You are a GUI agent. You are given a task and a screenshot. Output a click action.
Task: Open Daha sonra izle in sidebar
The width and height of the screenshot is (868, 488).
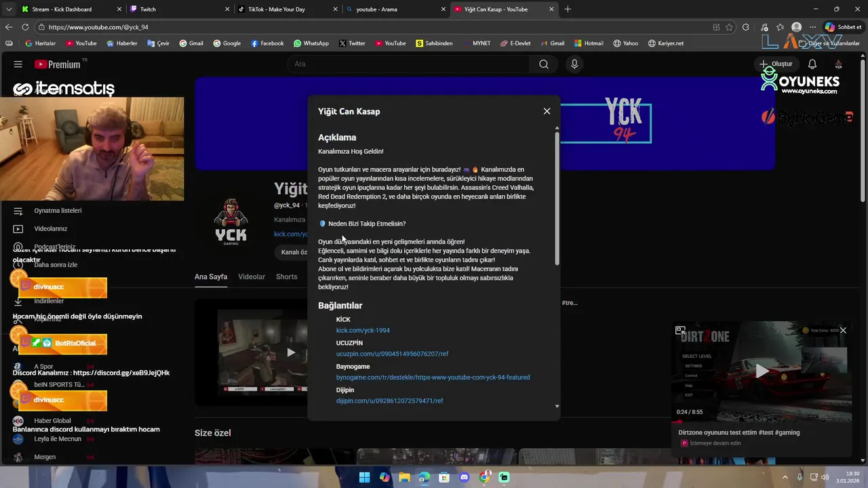click(x=56, y=265)
